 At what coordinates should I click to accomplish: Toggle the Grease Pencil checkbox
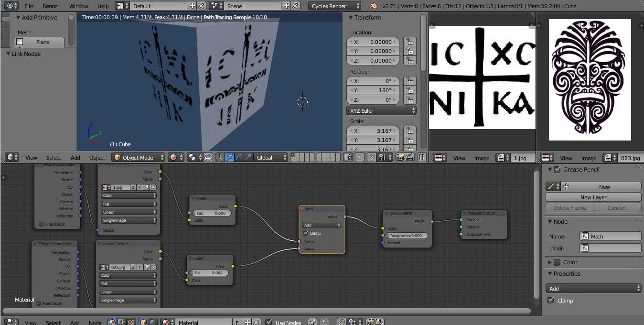click(557, 169)
